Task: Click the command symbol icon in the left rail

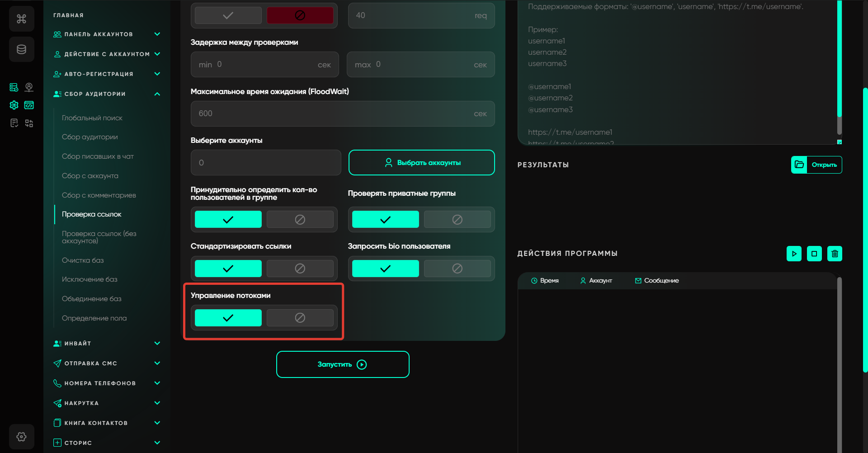Action: [21, 19]
